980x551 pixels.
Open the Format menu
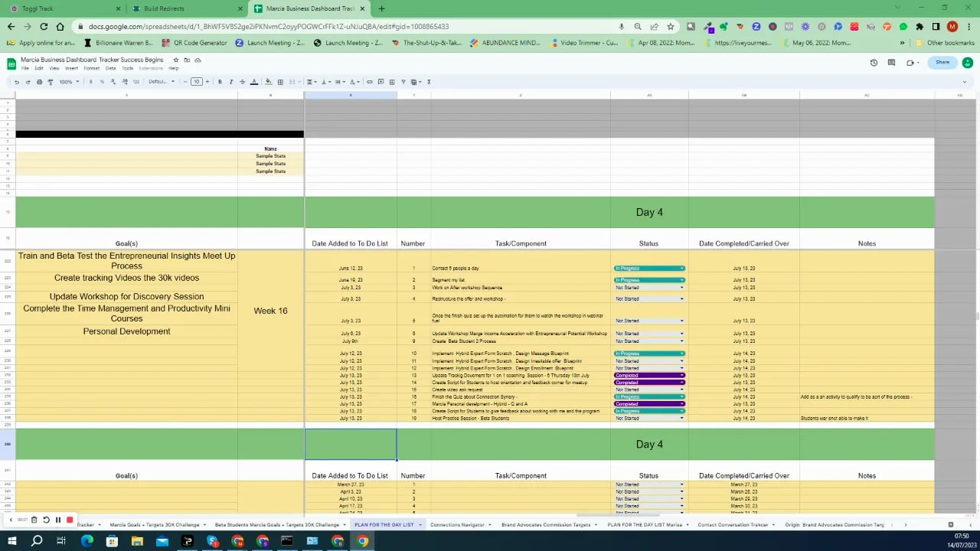click(x=91, y=68)
